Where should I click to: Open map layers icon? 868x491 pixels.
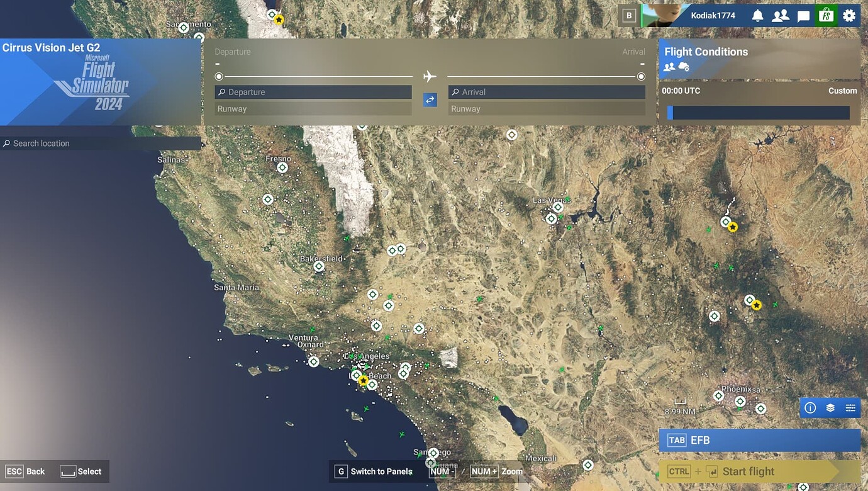pyautogui.click(x=830, y=408)
